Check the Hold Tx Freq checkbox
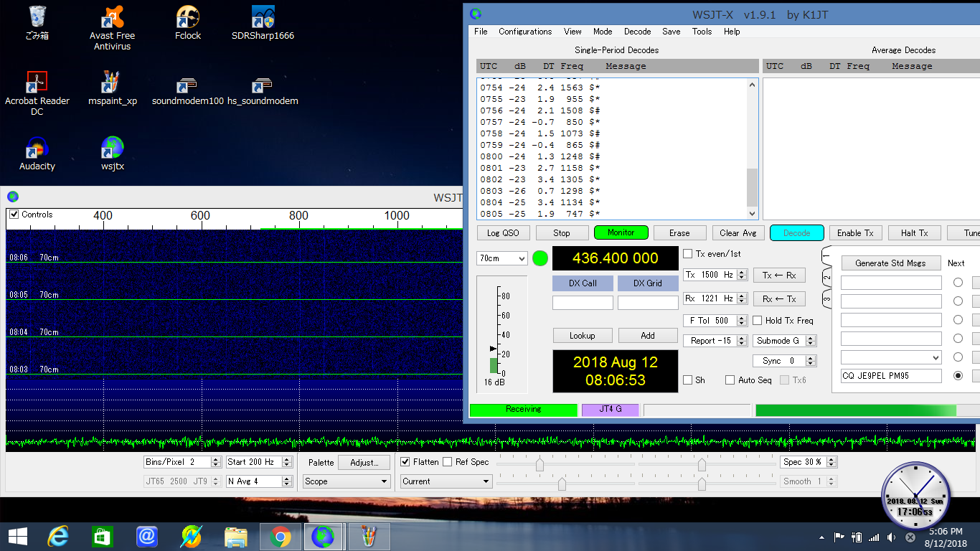Viewport: 980px width, 551px height. (x=758, y=321)
